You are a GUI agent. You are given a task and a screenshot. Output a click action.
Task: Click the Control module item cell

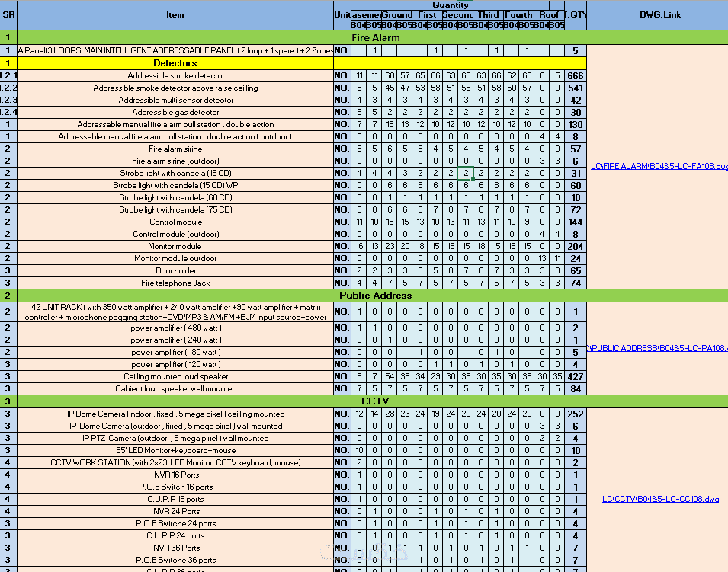click(175, 222)
